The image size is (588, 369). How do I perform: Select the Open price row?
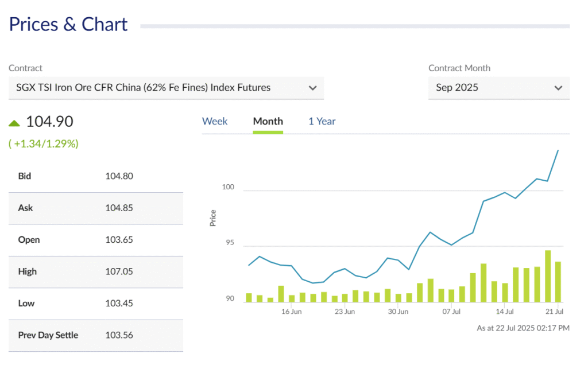tap(96, 240)
